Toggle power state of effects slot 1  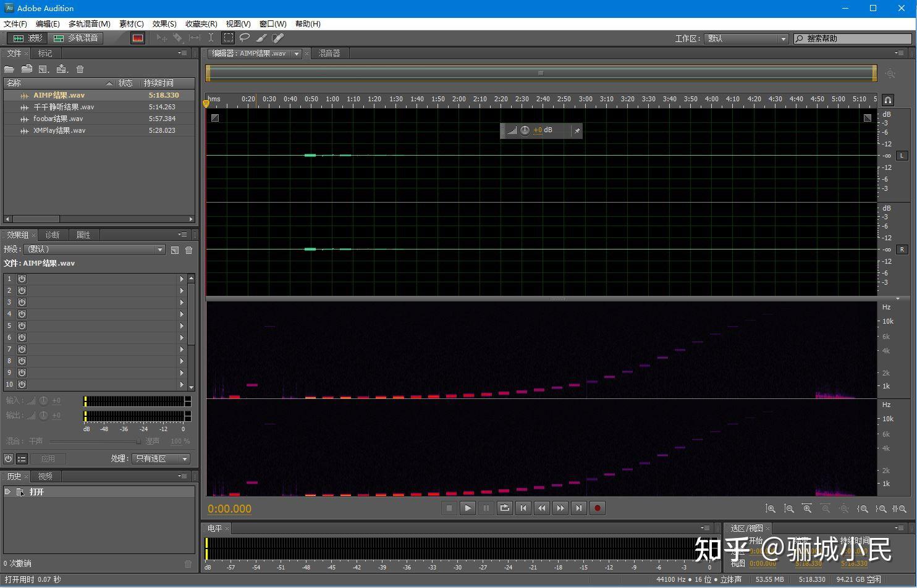tap(21, 279)
